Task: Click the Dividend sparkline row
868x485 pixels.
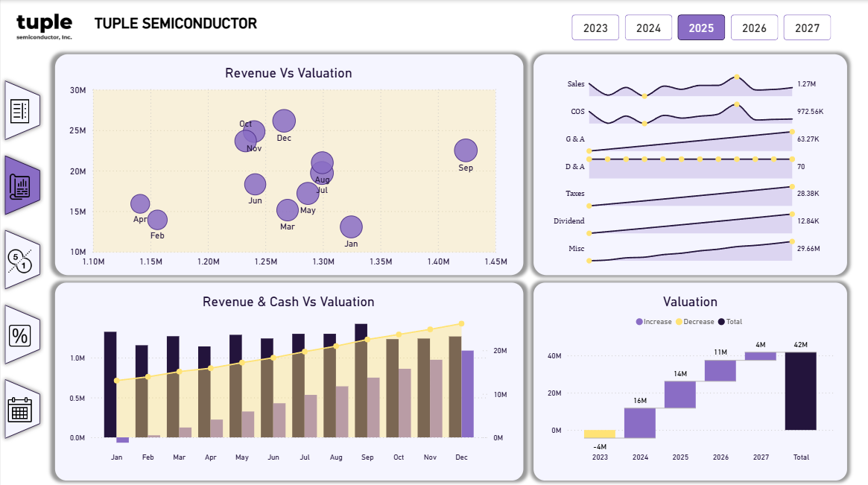Action: 691,223
